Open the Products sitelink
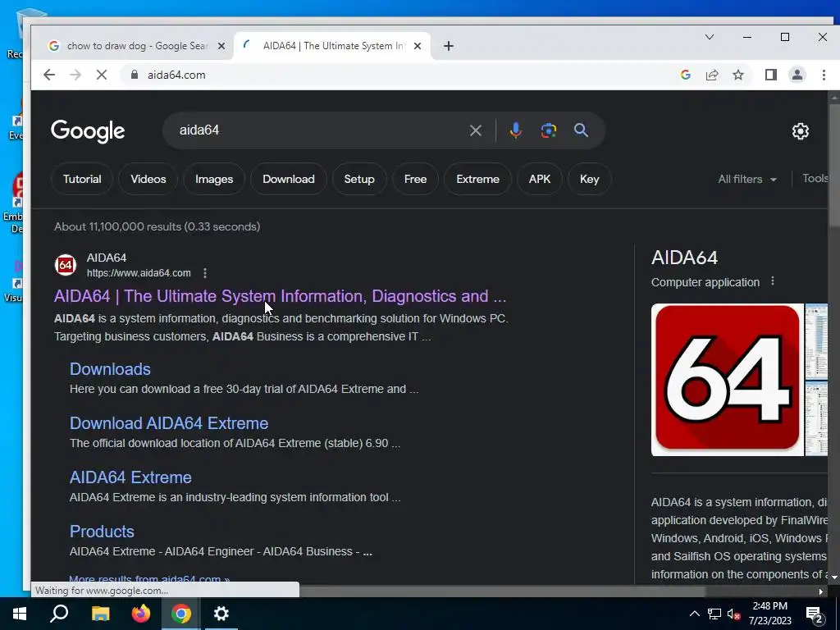Image resolution: width=840 pixels, height=630 pixels. coord(102,532)
